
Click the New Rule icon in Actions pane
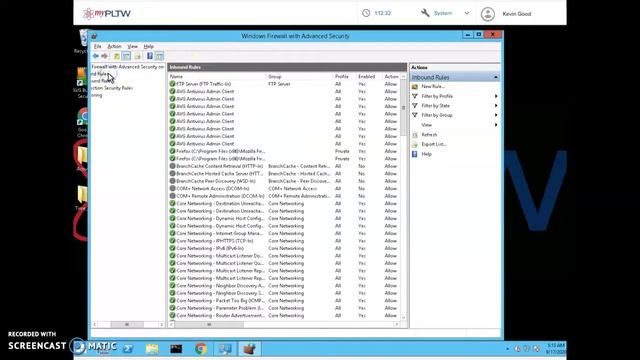[x=415, y=87]
